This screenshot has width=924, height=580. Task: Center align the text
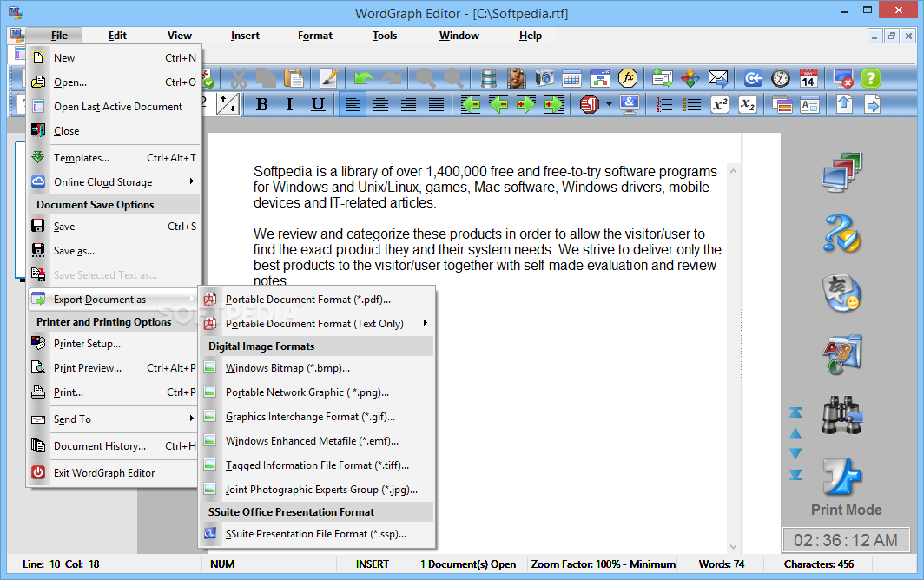tap(380, 105)
